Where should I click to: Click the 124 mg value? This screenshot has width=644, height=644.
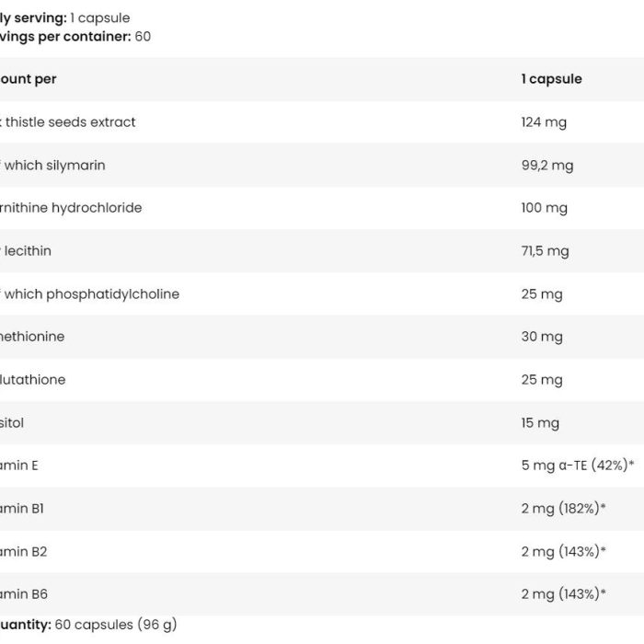(x=544, y=122)
